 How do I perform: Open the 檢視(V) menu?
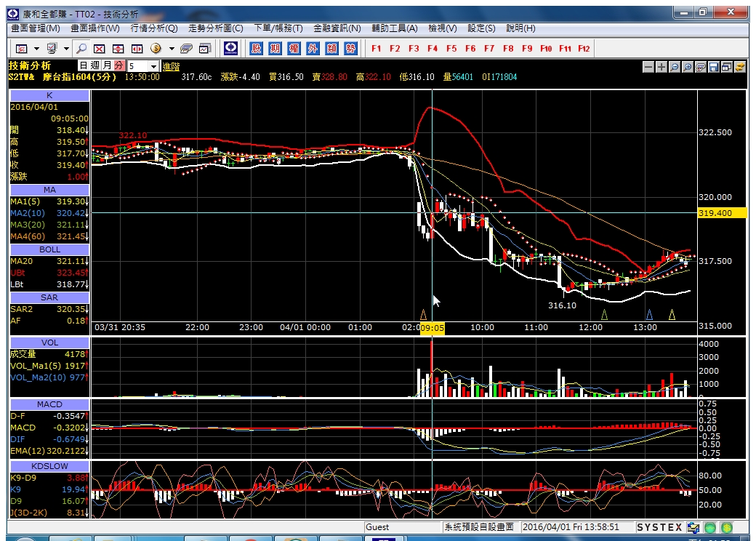point(443,28)
